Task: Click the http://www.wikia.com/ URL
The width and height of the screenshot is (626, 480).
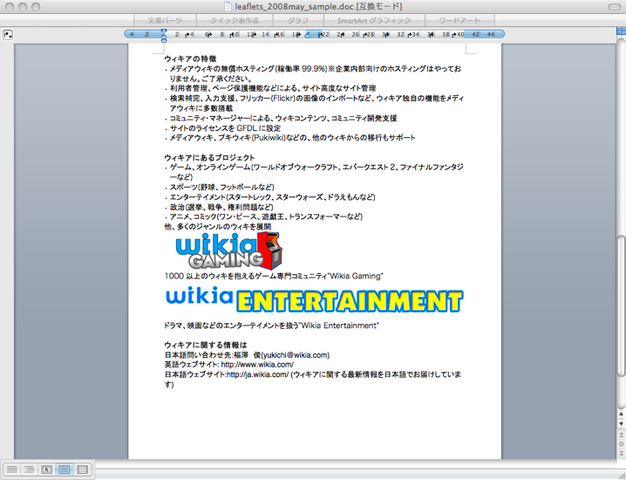Action: [x=258, y=365]
